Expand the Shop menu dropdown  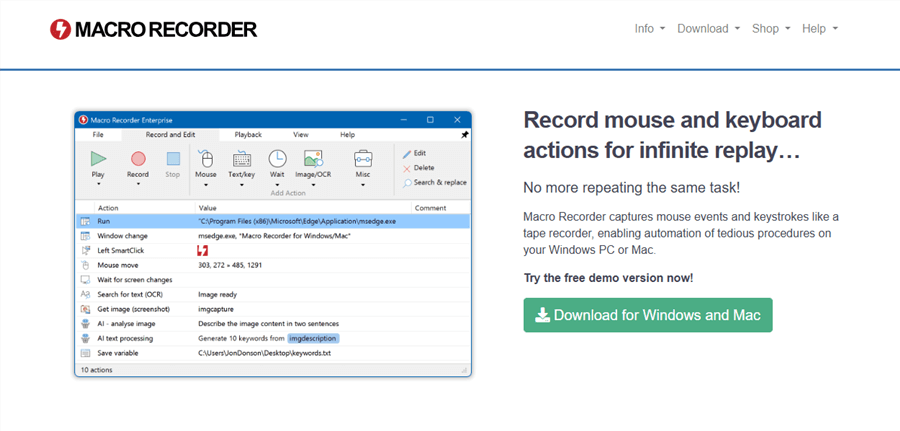pos(771,28)
